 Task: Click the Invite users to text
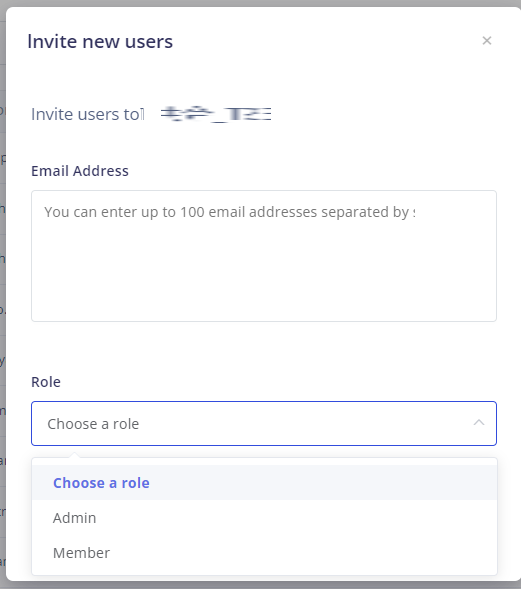86,114
